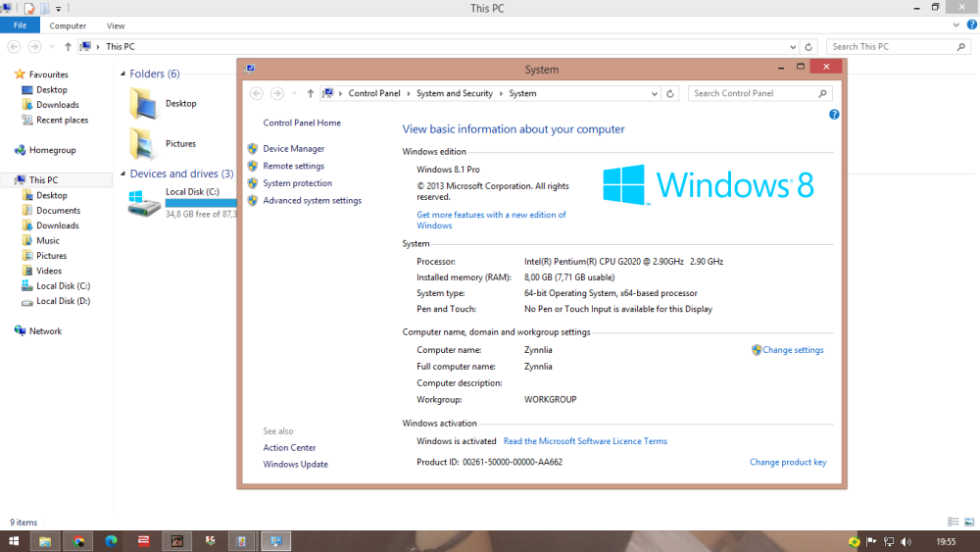The height and width of the screenshot is (552, 980).
Task: Expand the System address bar history dropdown
Action: point(654,94)
